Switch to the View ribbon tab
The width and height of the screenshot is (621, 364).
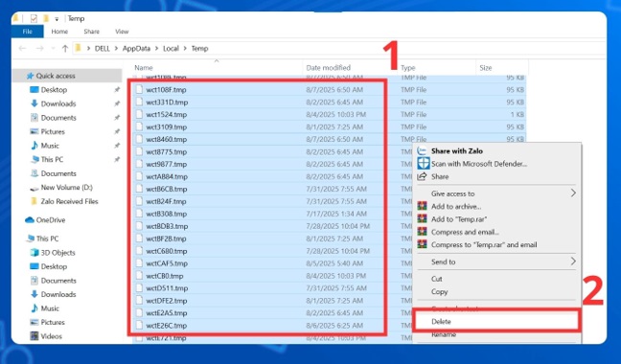122,32
